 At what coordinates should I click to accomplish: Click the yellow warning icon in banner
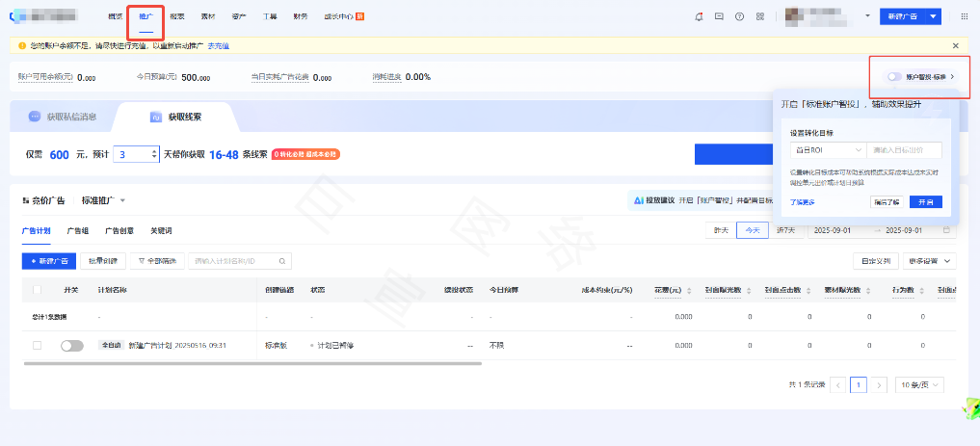pos(22,45)
